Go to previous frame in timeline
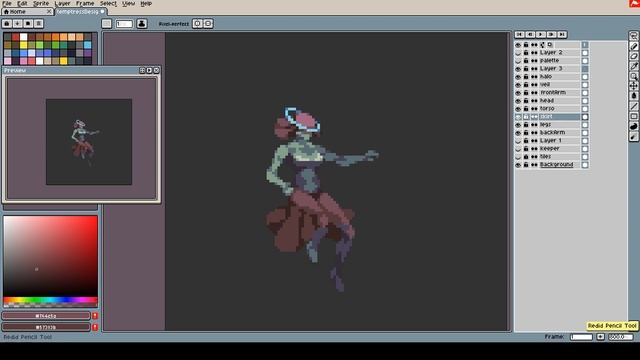The width and height of the screenshot is (640, 360). point(530,35)
